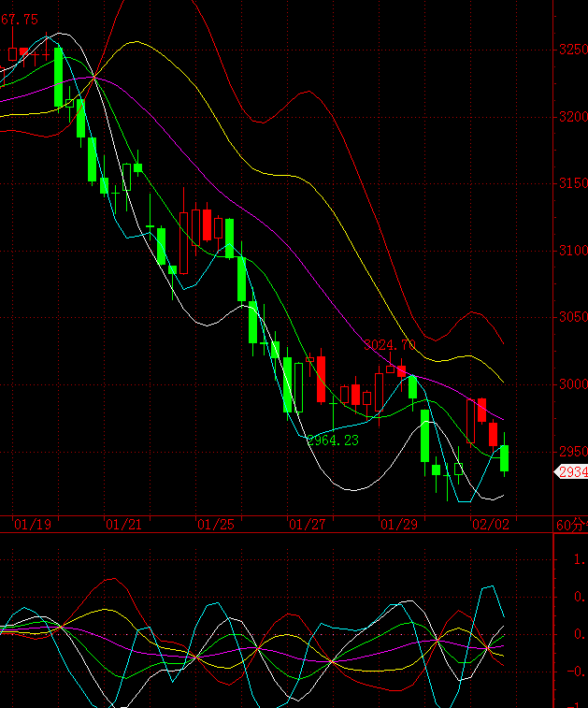Click the 01/19 date label
This screenshot has height=708, width=588.
pyautogui.click(x=33, y=525)
